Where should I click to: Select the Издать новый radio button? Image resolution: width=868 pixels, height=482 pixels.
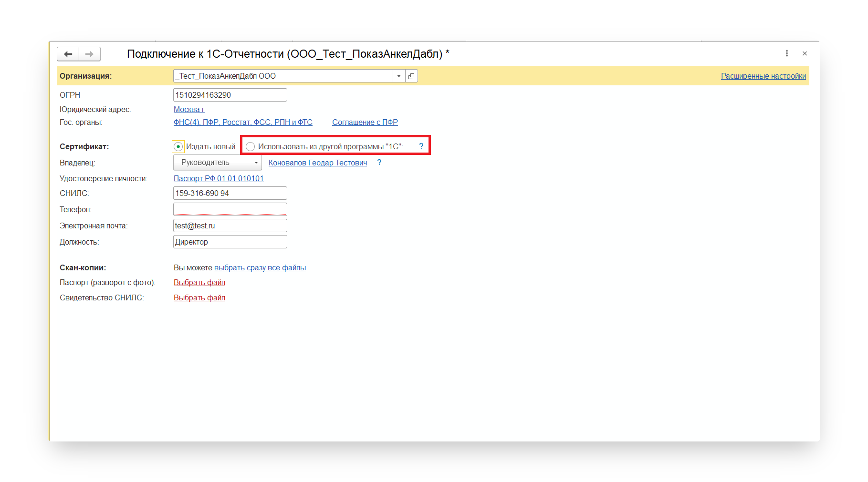(x=178, y=146)
